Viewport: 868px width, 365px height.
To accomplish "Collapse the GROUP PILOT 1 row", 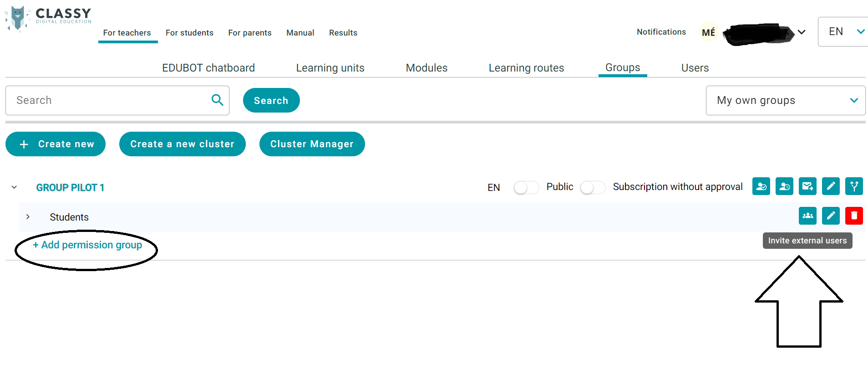I will 15,187.
